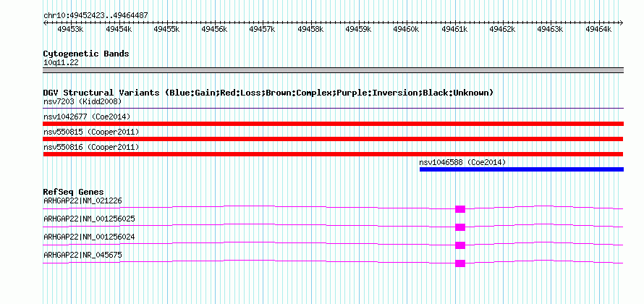Viewport: 644px width, 304px height.
Task: Click the 49459k ruler tick label
Action: coord(358,29)
